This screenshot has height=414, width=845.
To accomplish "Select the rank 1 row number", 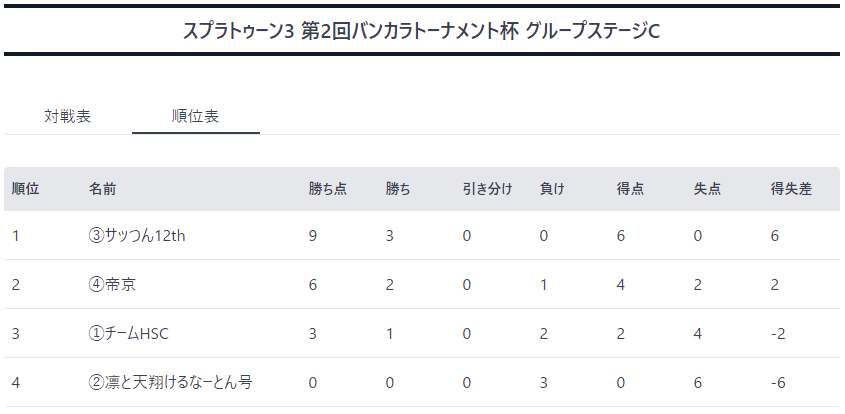I will coord(15,236).
